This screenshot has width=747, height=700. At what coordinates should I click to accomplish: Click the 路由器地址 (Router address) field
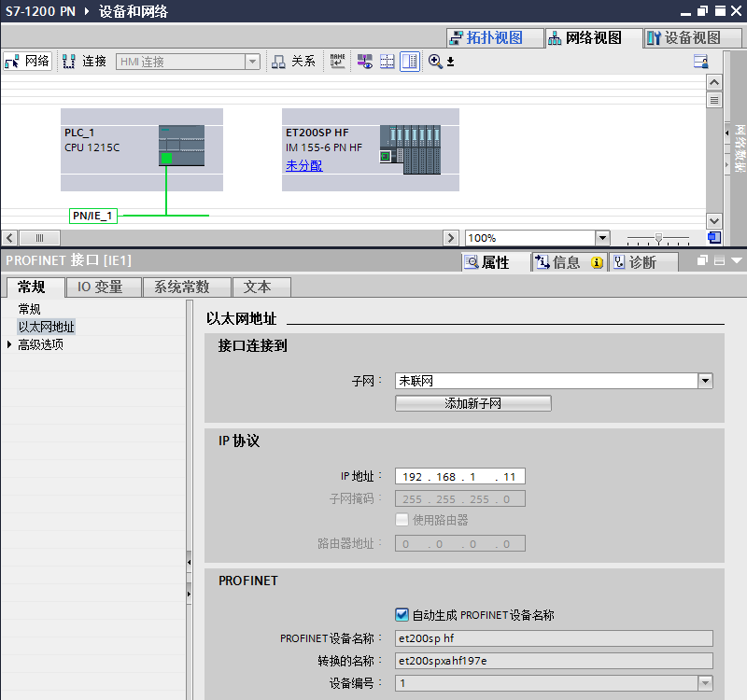point(460,543)
